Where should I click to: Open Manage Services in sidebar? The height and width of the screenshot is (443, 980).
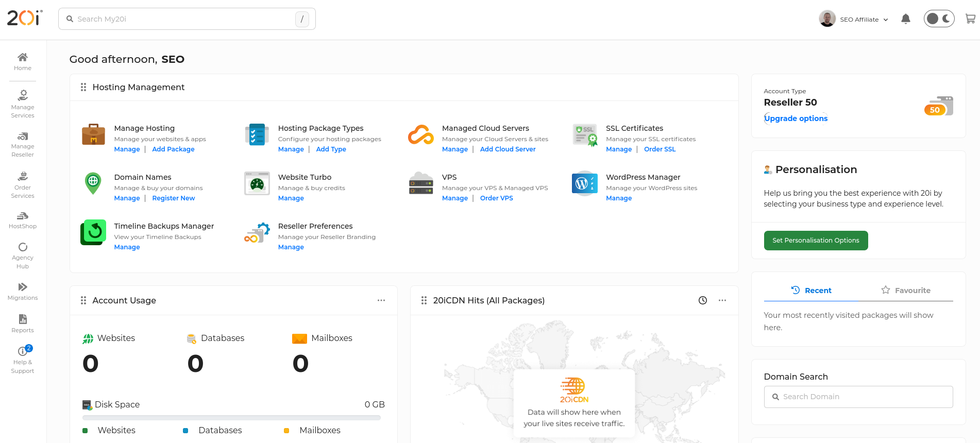23,104
